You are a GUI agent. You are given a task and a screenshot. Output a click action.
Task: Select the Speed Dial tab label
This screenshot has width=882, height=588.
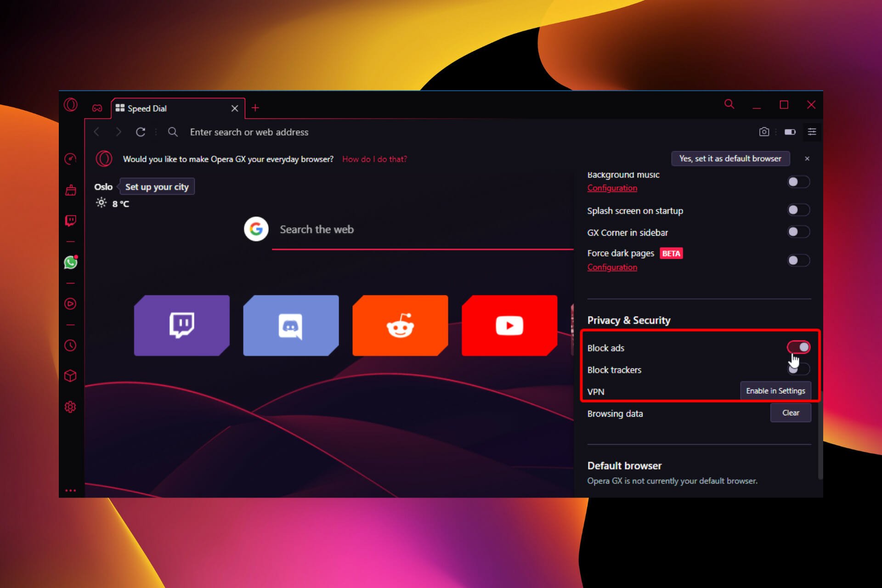coord(148,108)
